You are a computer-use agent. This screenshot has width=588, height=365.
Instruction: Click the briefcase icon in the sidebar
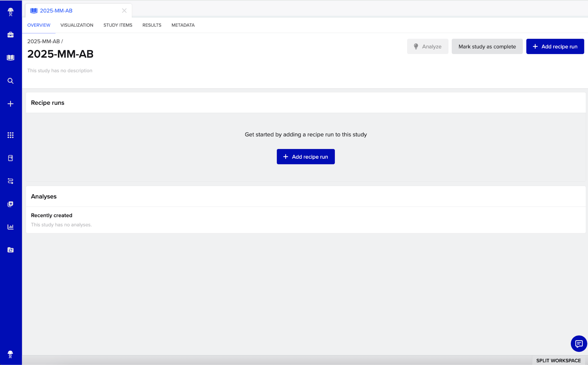[11, 35]
